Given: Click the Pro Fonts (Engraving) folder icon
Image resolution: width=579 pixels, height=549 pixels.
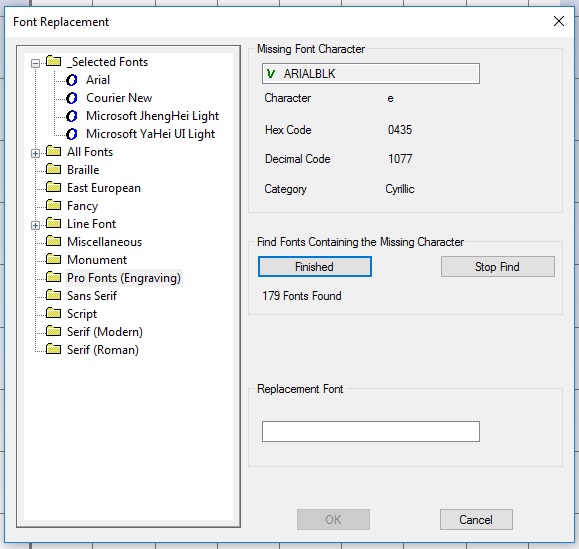Looking at the screenshot, I should [54, 277].
